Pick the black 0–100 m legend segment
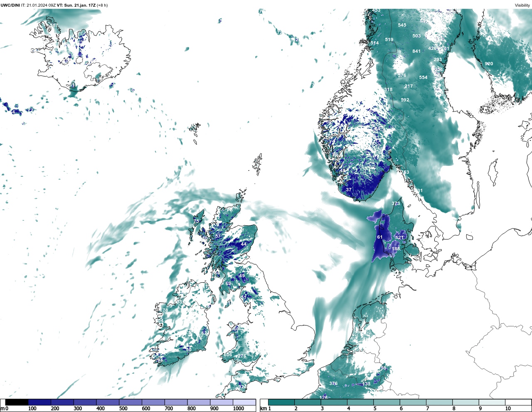 [17, 402]
